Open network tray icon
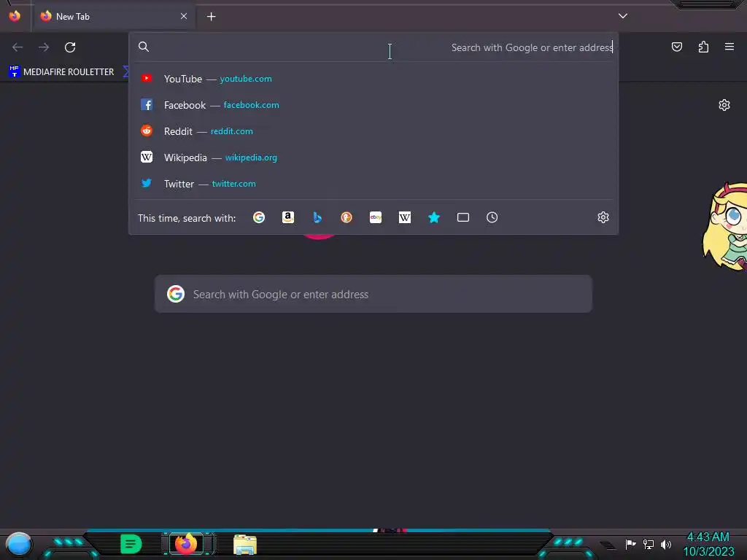747x560 pixels. (649, 544)
